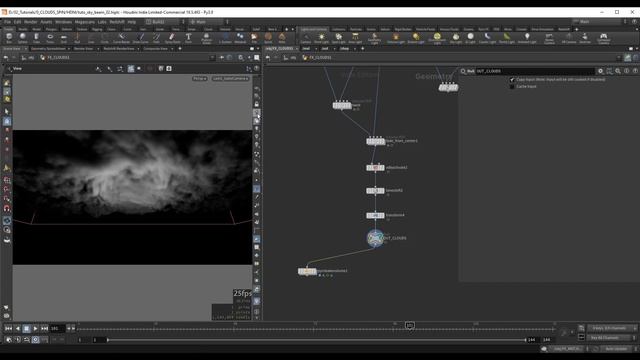Select the transform4 node in network

click(x=375, y=215)
